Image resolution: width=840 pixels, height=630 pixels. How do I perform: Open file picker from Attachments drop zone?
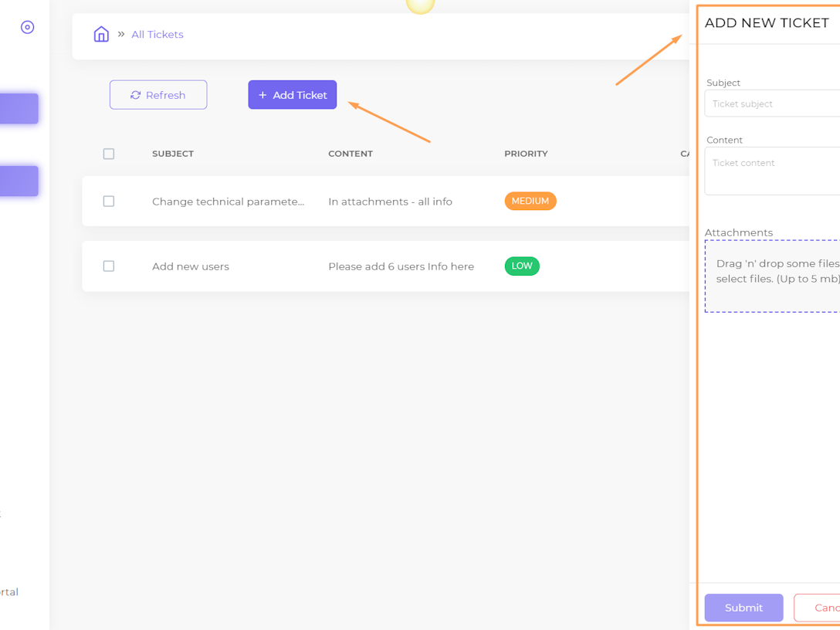[x=772, y=276]
